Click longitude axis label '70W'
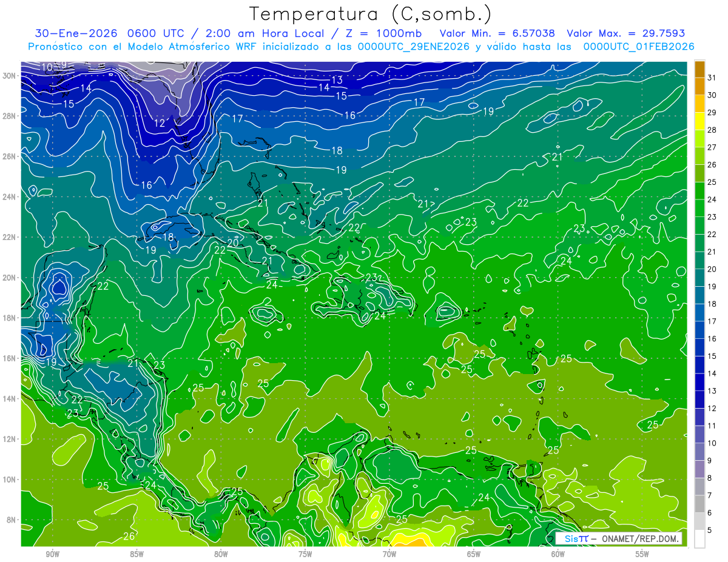This screenshot has height=562, width=728. [389, 554]
